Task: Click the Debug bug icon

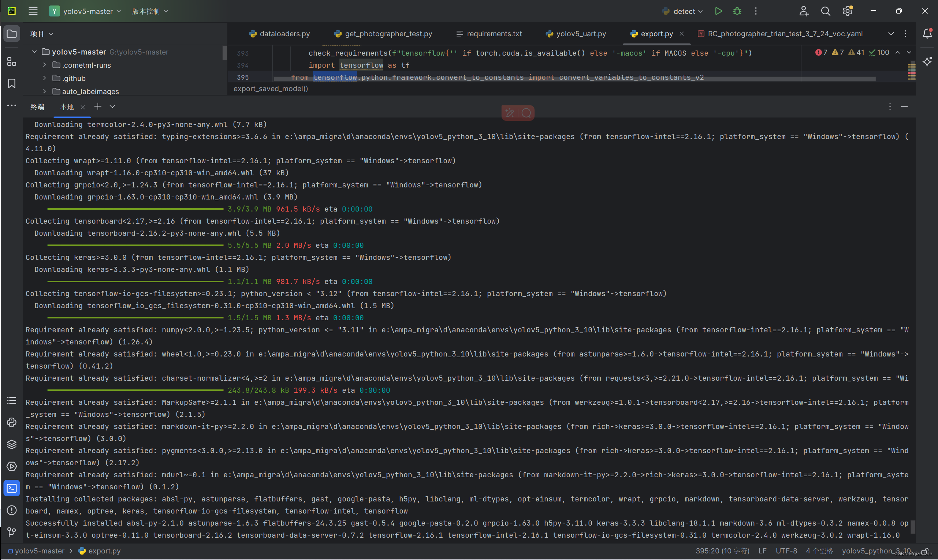Action: (737, 11)
